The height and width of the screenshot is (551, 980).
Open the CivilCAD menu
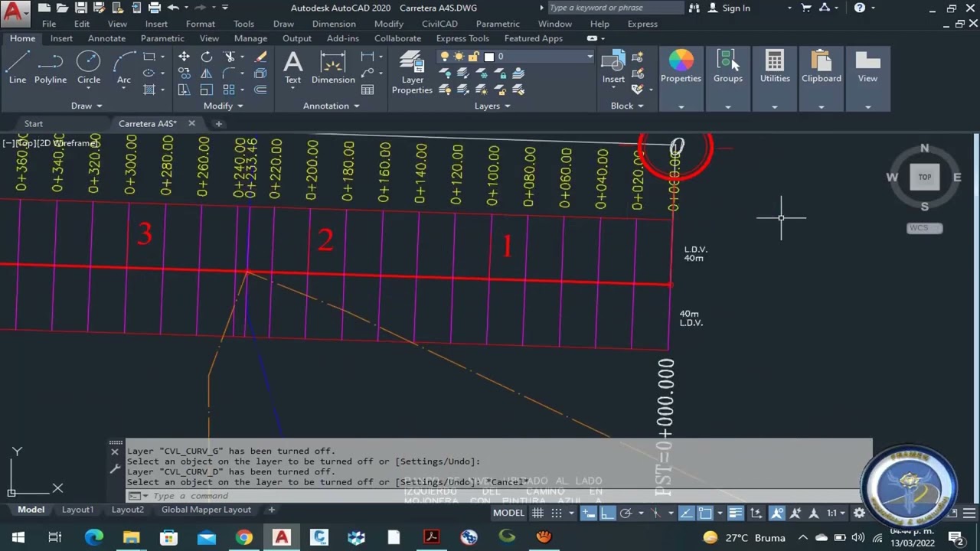pyautogui.click(x=439, y=24)
